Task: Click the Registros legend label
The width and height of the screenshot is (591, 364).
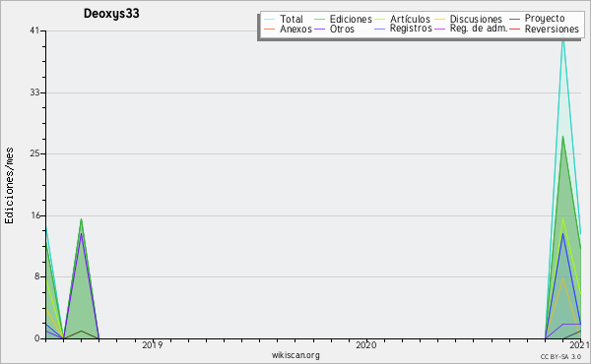Action: click(411, 29)
